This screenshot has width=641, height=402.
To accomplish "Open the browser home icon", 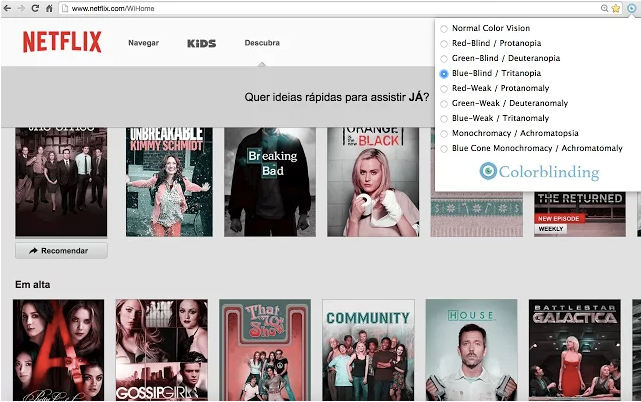I will (x=49, y=8).
